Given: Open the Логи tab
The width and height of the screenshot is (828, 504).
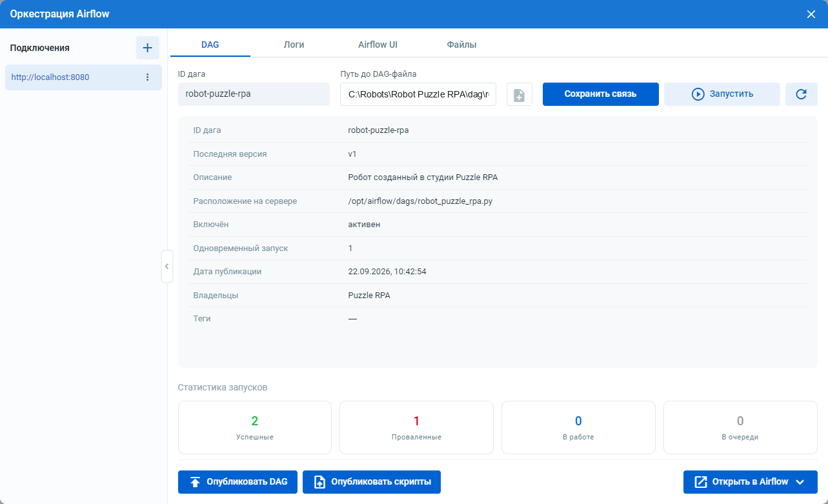Looking at the screenshot, I should click(x=294, y=45).
